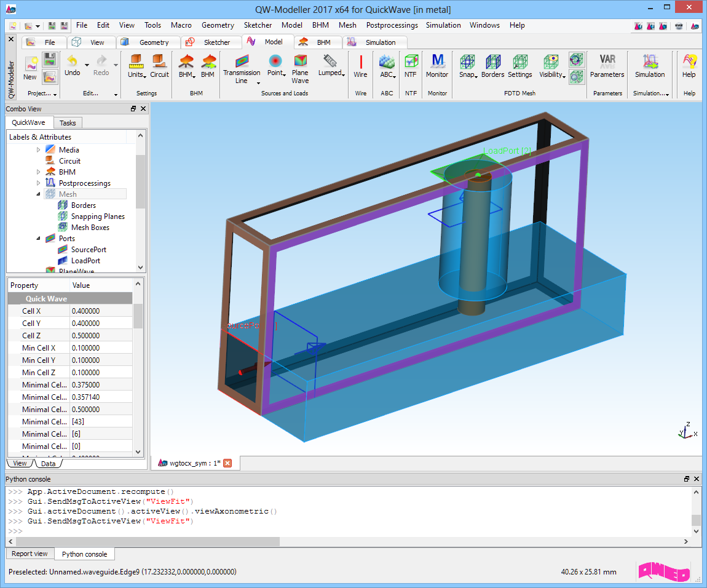
Task: Select Borders under Mesh in the tree
Action: (x=84, y=205)
